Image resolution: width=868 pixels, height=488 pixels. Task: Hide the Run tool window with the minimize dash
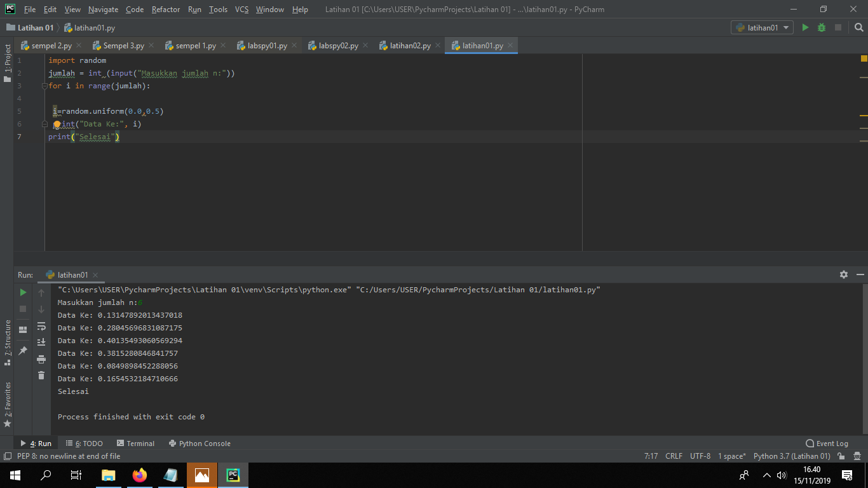coord(860,274)
